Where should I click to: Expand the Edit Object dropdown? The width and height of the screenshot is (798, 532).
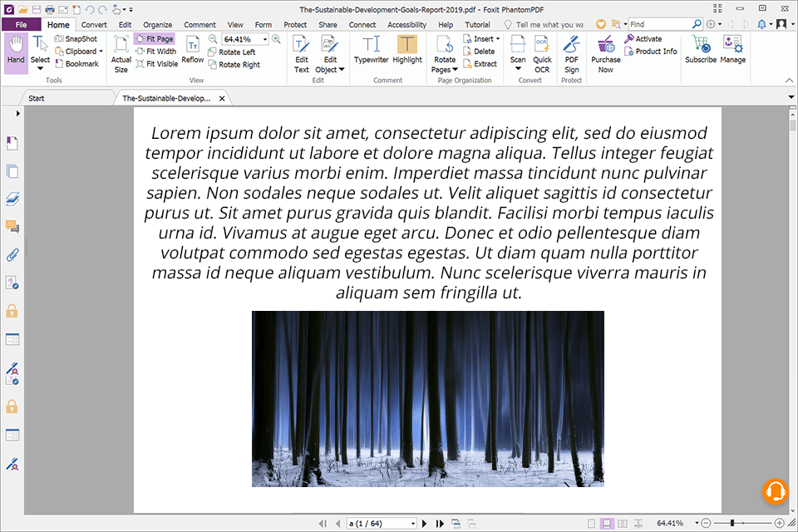[342, 70]
